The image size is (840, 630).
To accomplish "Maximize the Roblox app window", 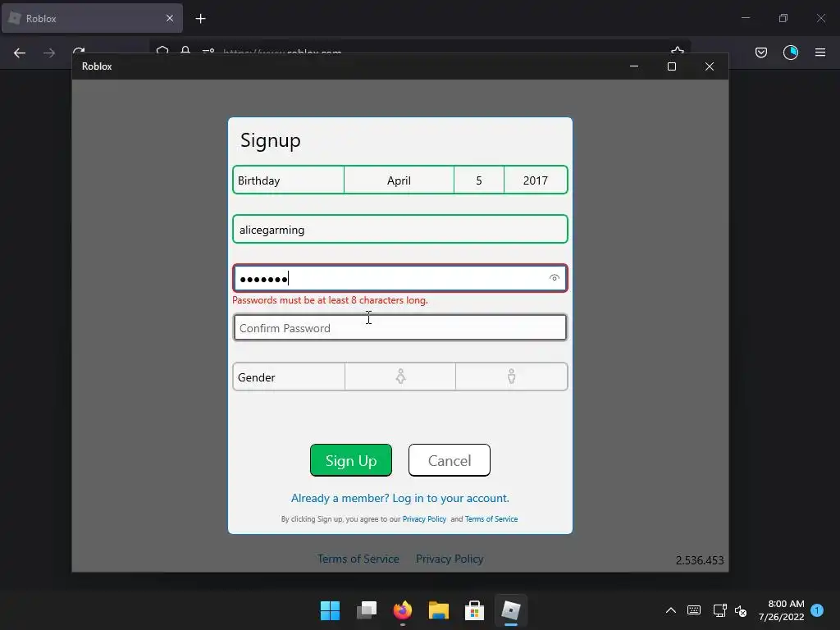I will coord(671,66).
